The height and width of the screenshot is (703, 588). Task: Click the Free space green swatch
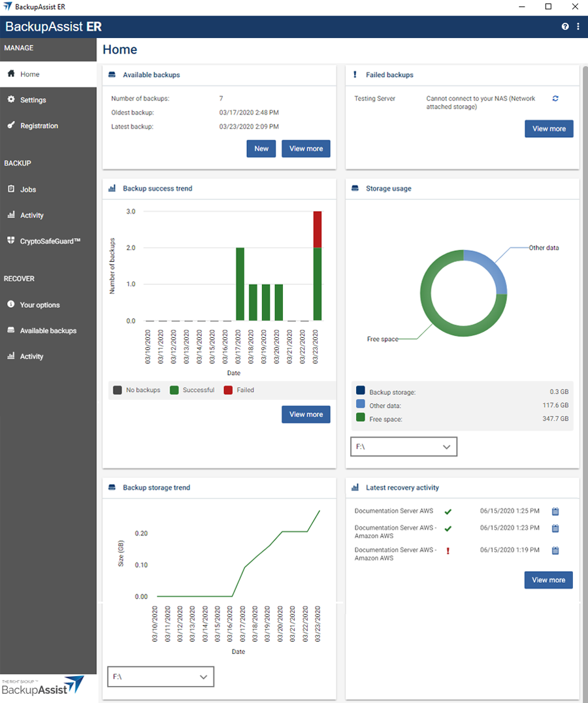point(361,417)
